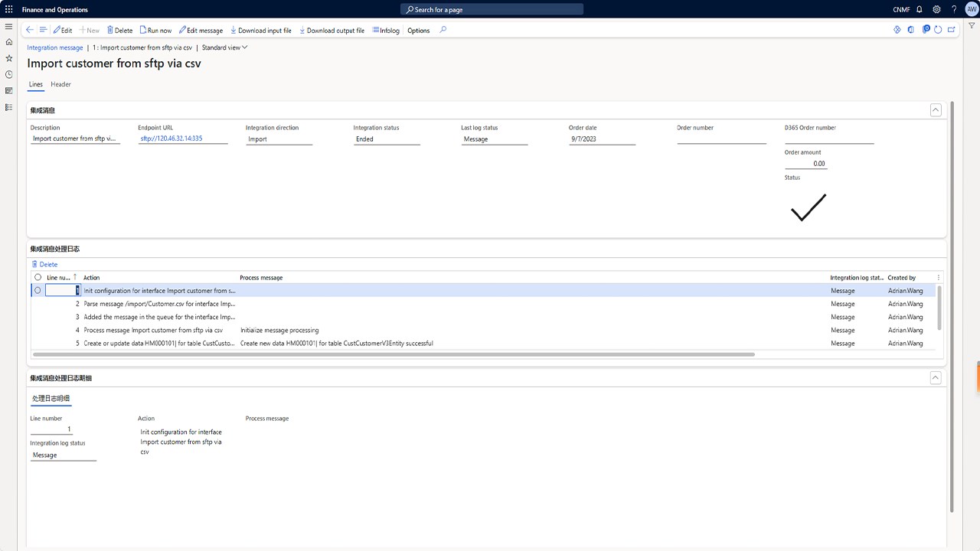The height and width of the screenshot is (551, 980).
Task: Expand the Standard view dropdown
Action: [224, 47]
